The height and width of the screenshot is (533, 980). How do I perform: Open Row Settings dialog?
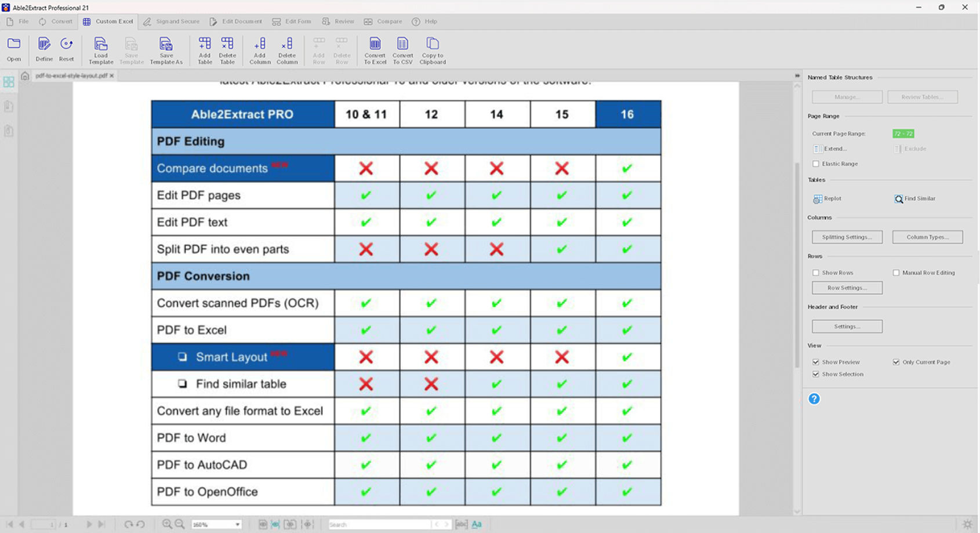pos(847,288)
